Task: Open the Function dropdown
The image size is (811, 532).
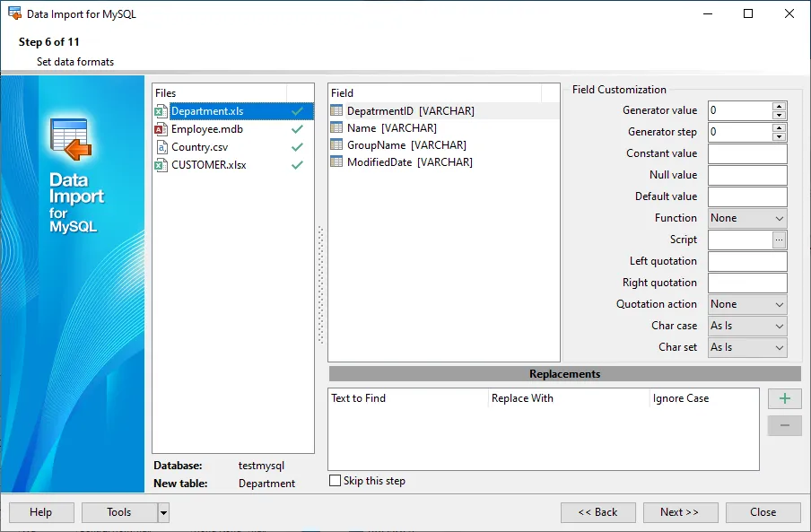Action: (747, 218)
